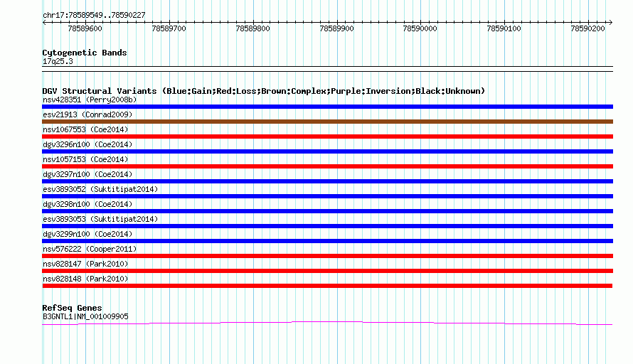Click the red loss bar of nsv828147
Viewport: 633px width, 364px height.
coord(327,271)
